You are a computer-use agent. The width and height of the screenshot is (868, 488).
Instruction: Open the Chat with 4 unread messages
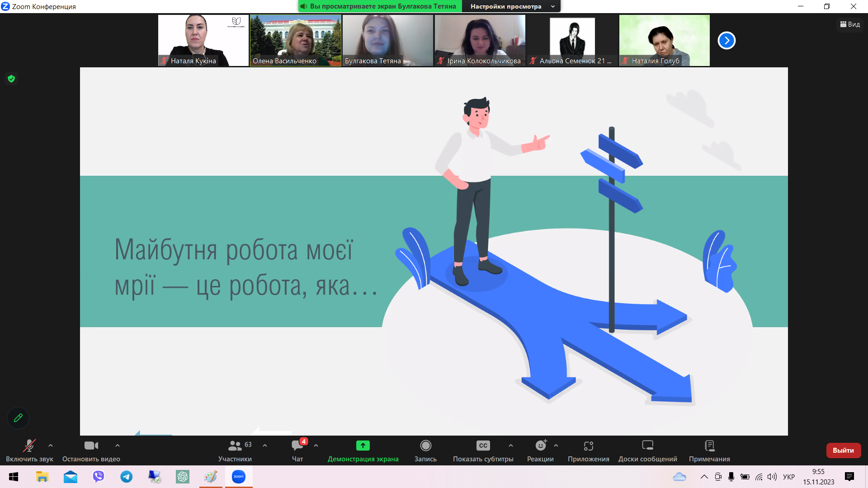(297, 446)
